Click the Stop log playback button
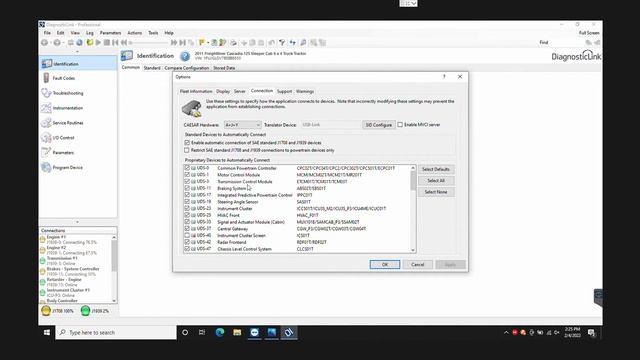640x360 pixels. [107, 42]
